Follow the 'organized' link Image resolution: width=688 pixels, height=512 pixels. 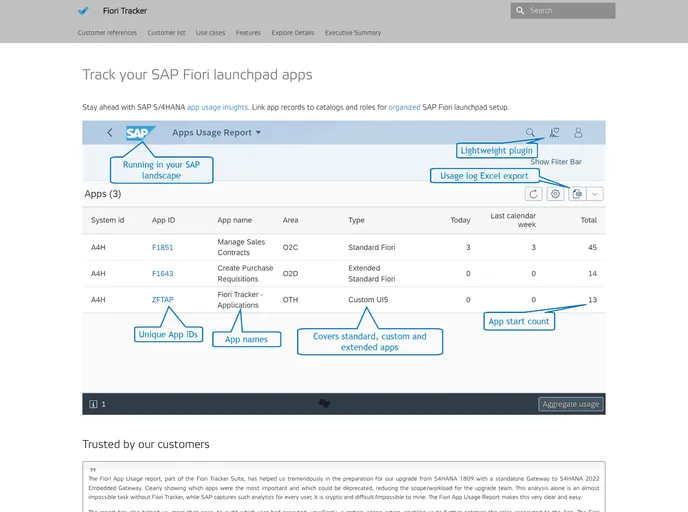click(x=404, y=107)
